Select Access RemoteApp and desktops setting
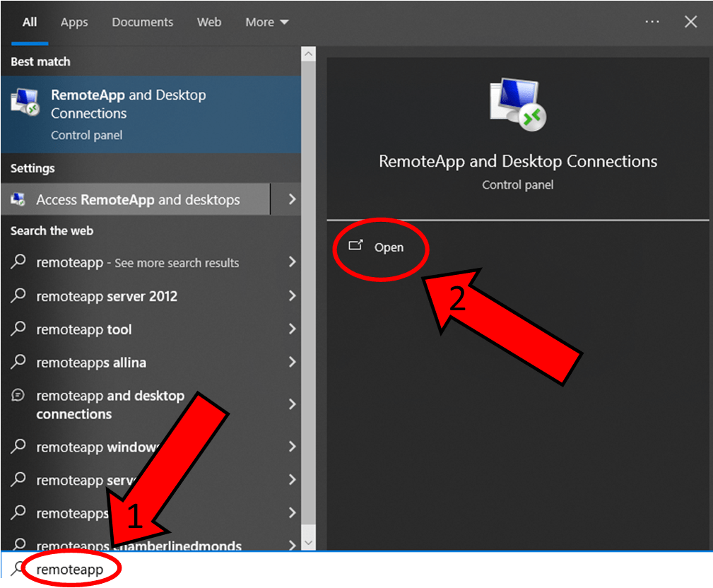Screen dimensions: 713x588 click(x=136, y=199)
